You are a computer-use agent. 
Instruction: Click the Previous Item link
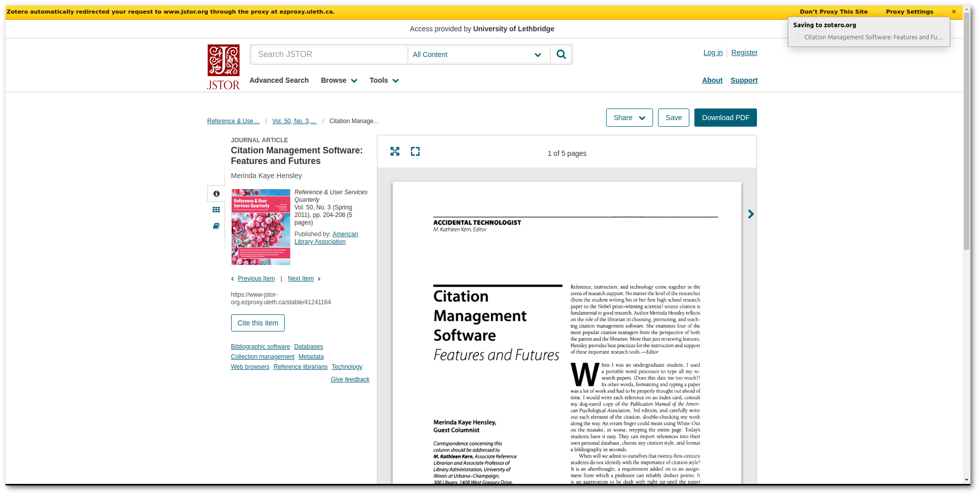(x=256, y=279)
